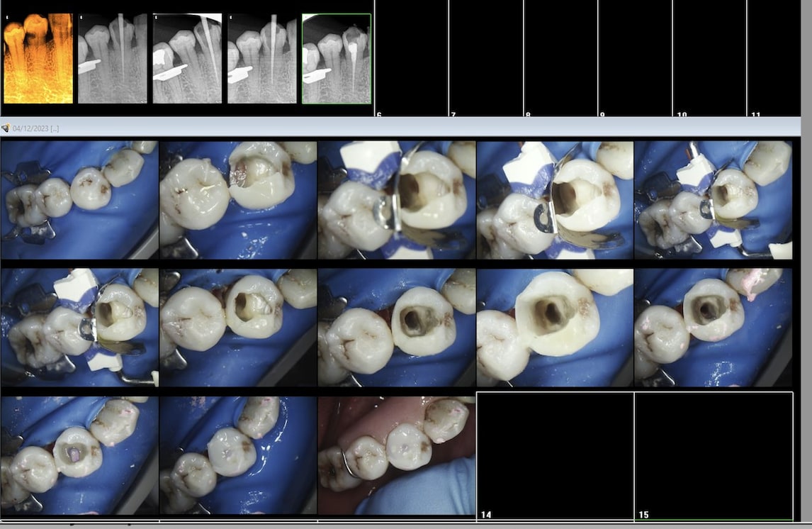The height and width of the screenshot is (529, 812).
Task: Select empty X-ray slot 9
Action: pyautogui.click(x=635, y=58)
